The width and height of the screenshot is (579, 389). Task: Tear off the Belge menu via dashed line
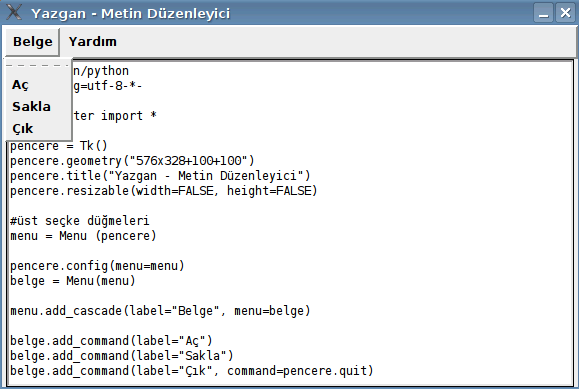tap(38, 65)
